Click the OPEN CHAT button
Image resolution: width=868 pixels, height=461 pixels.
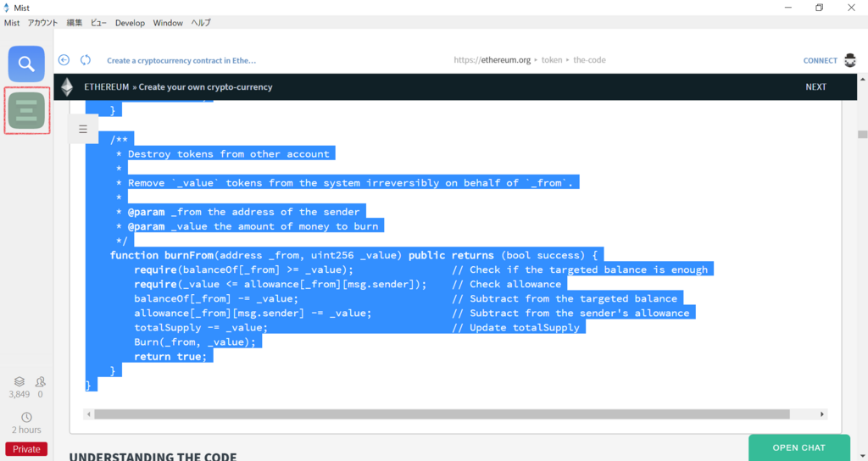(x=798, y=447)
